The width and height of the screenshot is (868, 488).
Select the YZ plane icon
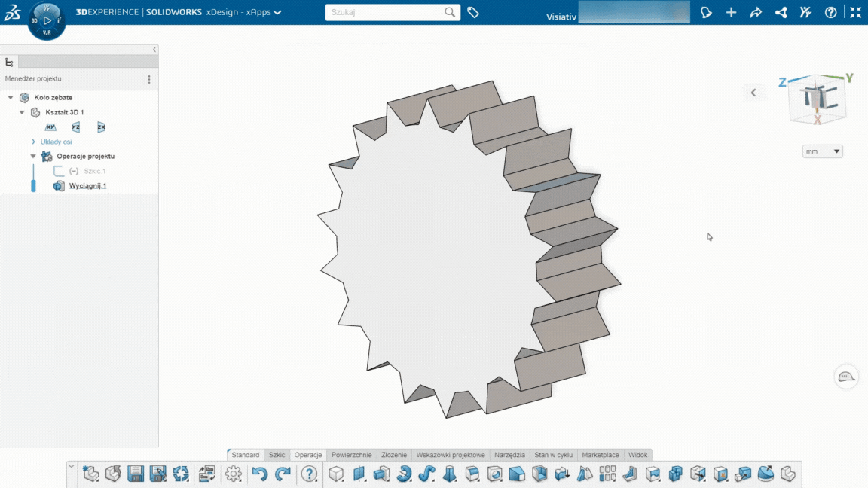point(76,127)
